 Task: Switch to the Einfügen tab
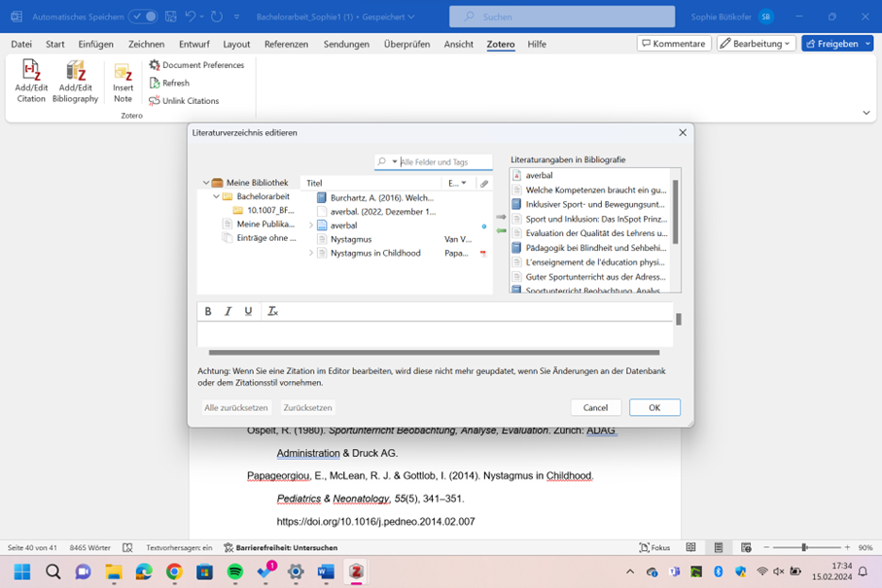(x=95, y=44)
